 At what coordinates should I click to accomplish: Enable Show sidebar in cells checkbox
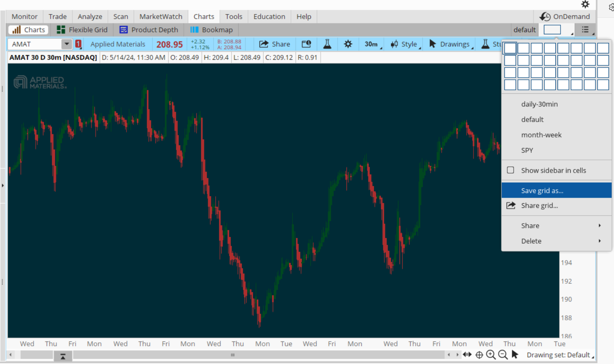click(x=511, y=170)
